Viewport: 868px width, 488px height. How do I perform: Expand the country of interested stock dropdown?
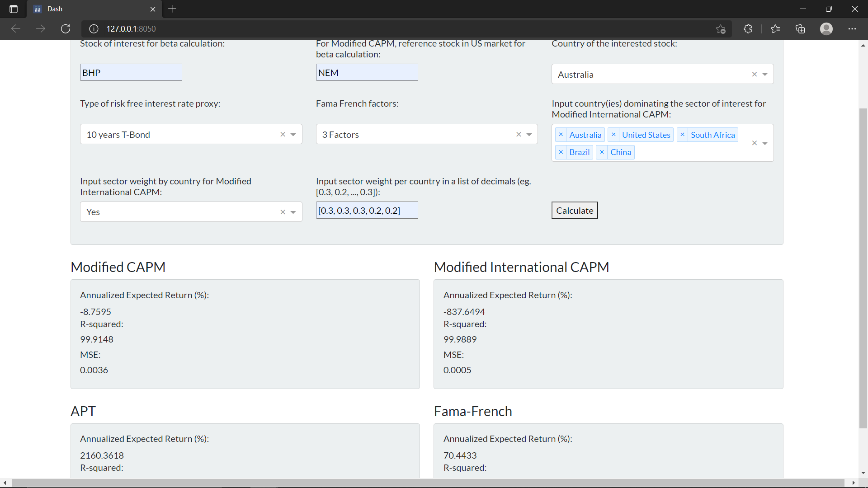(x=765, y=75)
